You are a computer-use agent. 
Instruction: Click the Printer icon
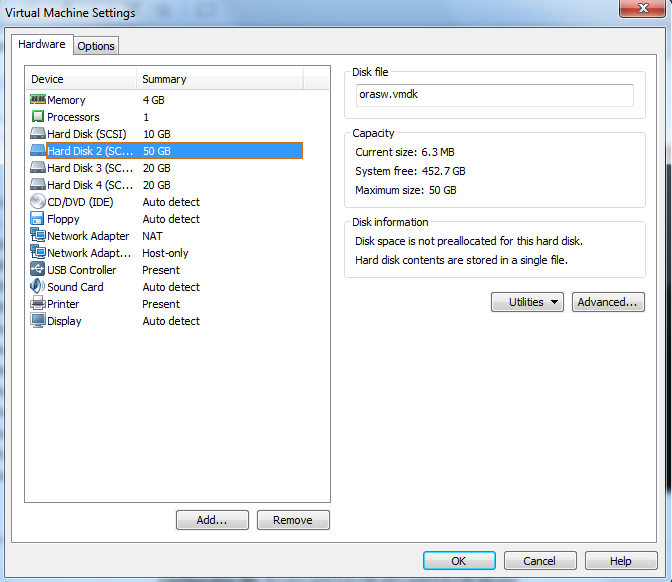click(x=38, y=303)
